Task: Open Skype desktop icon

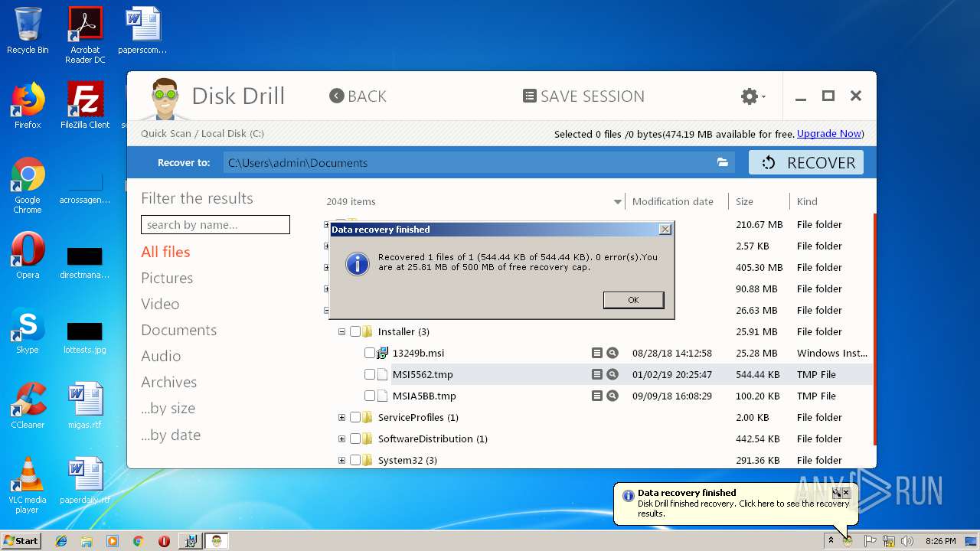Action: [28, 331]
